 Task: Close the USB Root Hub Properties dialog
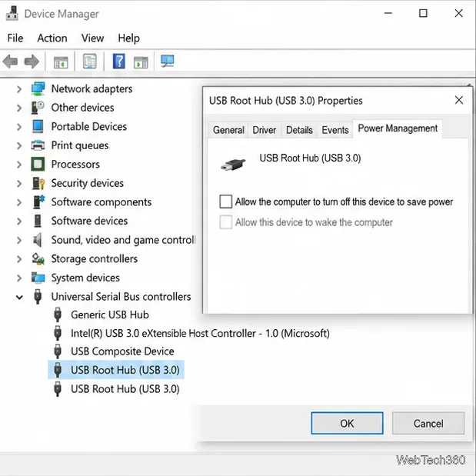point(458,100)
